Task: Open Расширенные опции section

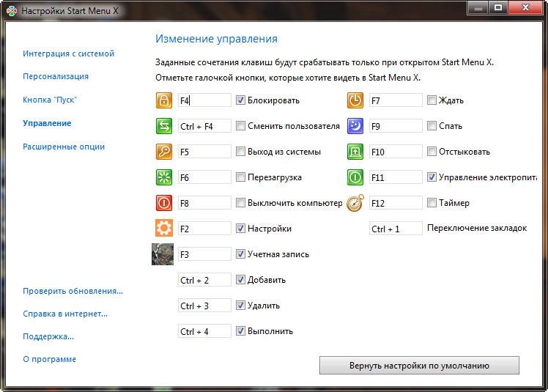Action: 64,147
